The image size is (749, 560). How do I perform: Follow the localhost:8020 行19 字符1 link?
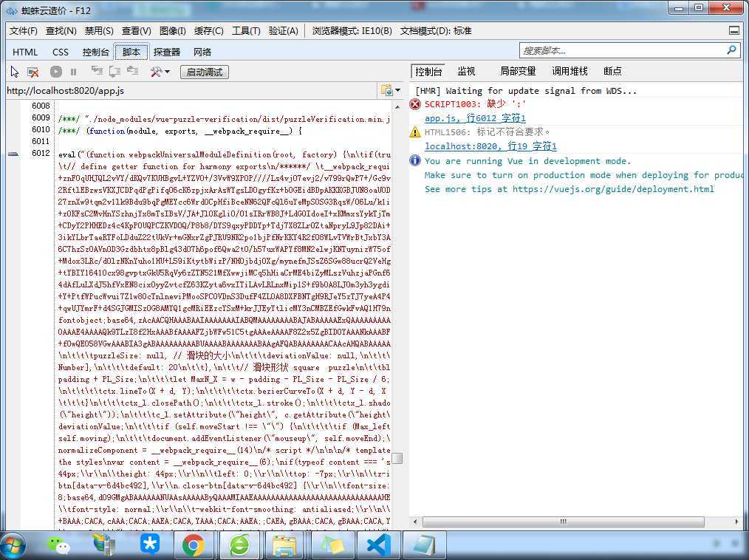490,146
